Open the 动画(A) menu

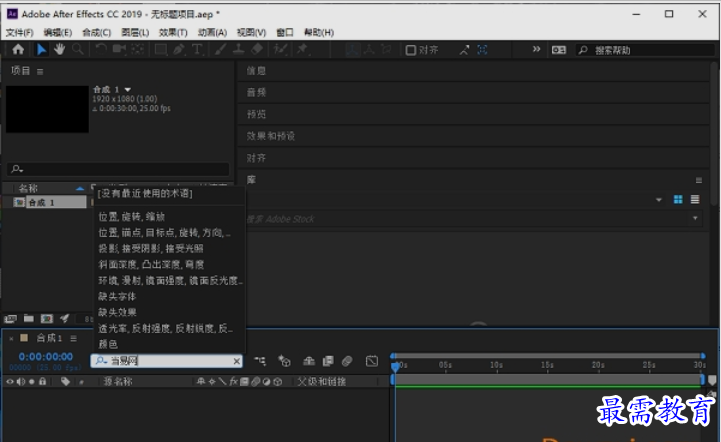[212, 32]
